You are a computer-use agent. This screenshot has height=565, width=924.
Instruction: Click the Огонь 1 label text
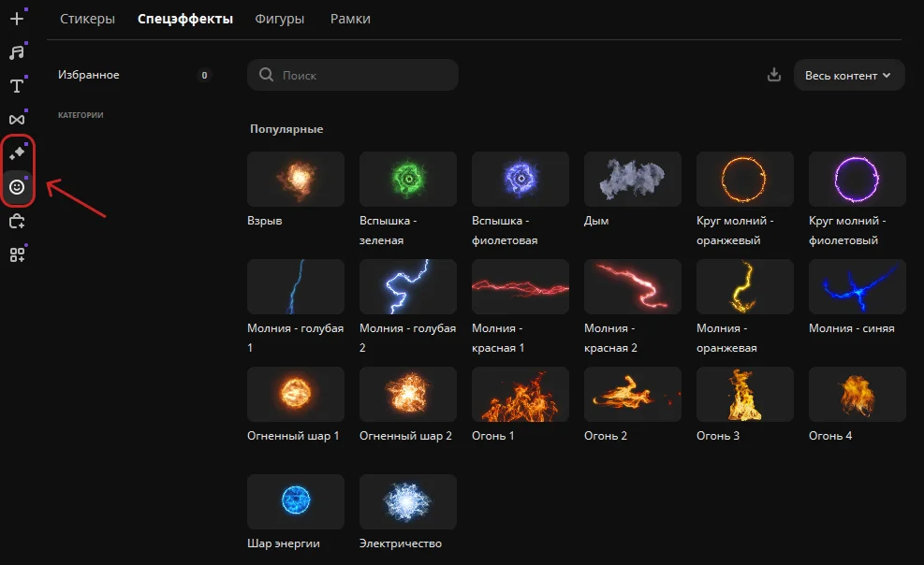[x=492, y=436]
